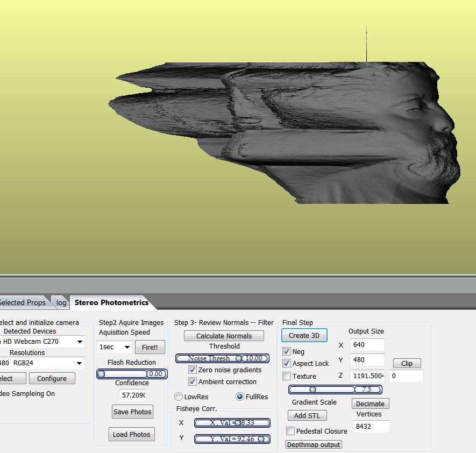This screenshot has height=453, width=476.
Task: Click the Fire!! button
Action: tap(150, 347)
